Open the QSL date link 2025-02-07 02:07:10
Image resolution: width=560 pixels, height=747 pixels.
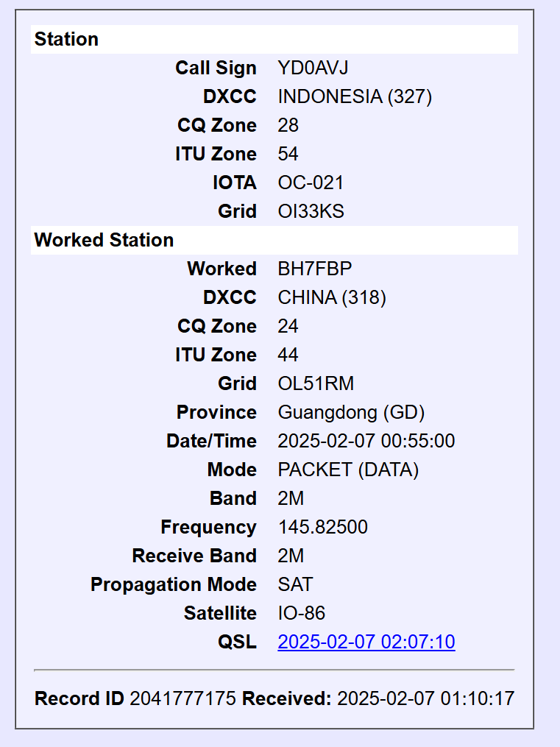coord(366,642)
